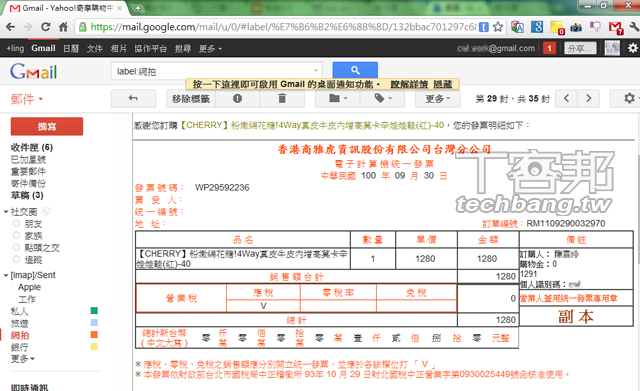Open Chrome wrench settings menu
Screen dimensions: 640x391
click(634, 27)
